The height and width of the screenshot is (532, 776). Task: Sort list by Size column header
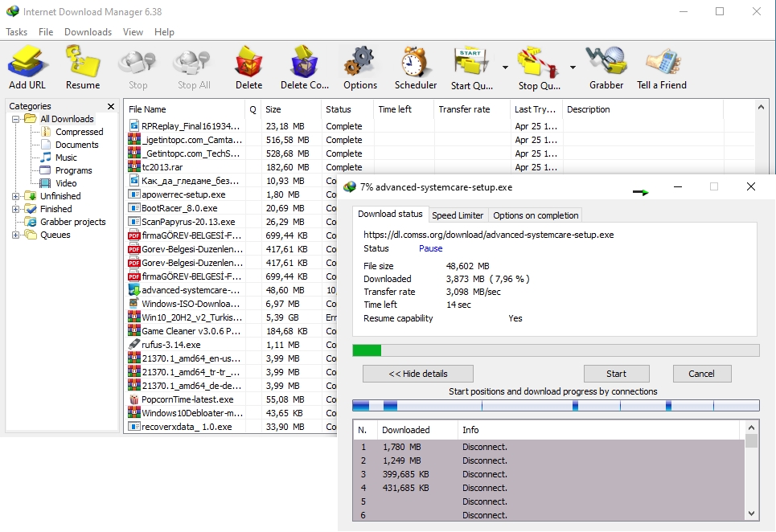(291, 109)
